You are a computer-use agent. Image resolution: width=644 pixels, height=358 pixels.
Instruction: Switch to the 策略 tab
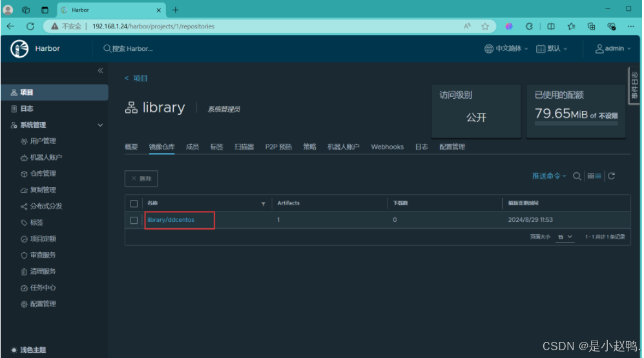(309, 147)
